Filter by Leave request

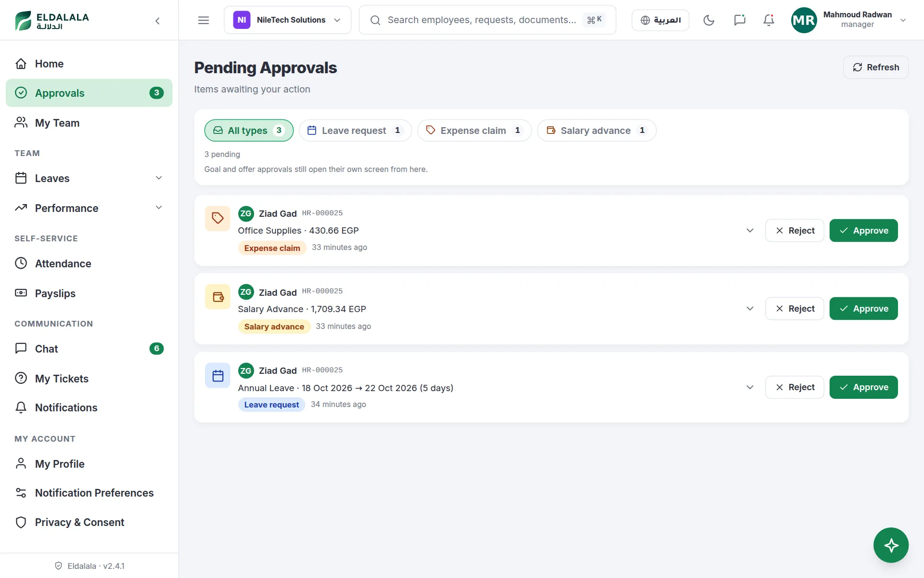pyautogui.click(x=355, y=131)
